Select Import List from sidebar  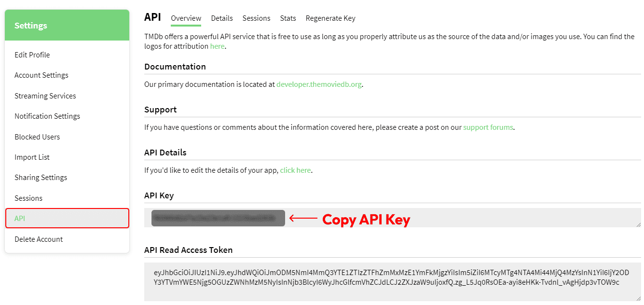click(x=32, y=157)
